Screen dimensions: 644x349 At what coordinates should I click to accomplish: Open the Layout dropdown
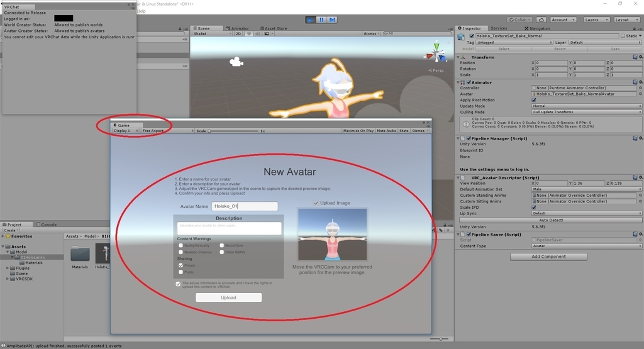(626, 19)
